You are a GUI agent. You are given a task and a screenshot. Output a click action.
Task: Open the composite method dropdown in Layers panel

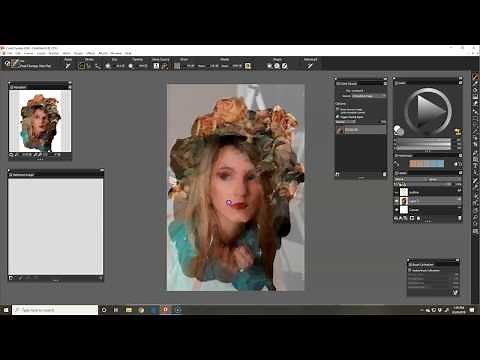pos(409,179)
